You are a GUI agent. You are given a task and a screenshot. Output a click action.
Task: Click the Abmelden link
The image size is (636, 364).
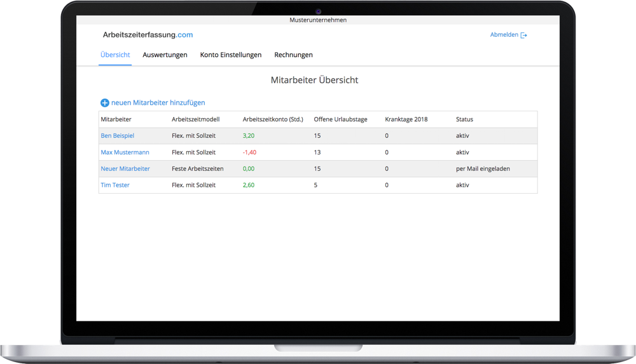(504, 35)
